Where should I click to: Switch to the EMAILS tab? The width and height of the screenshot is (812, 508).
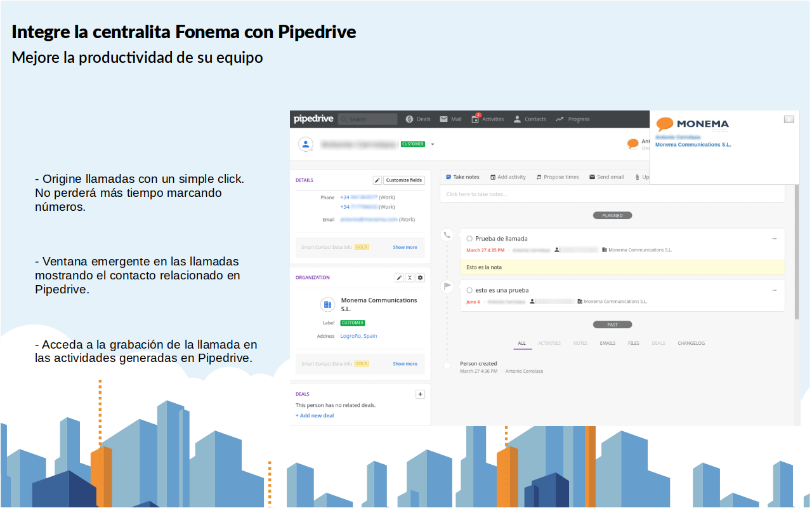point(607,344)
